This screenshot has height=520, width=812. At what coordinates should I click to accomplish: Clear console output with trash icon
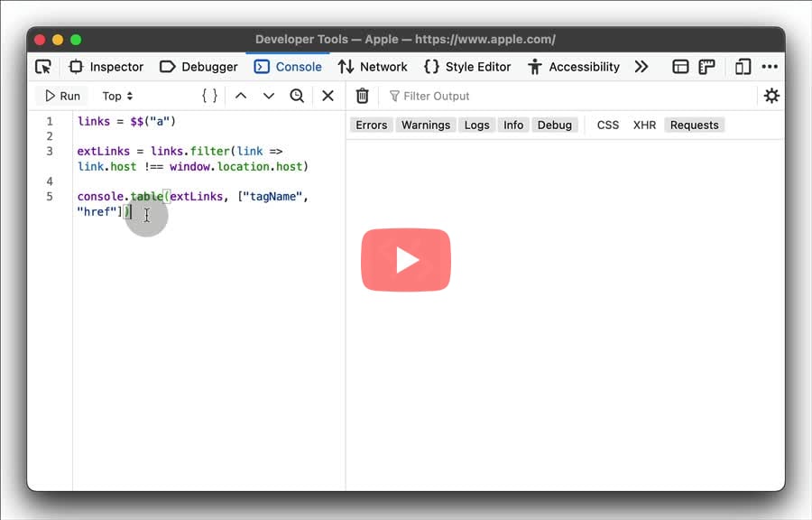pyautogui.click(x=363, y=96)
